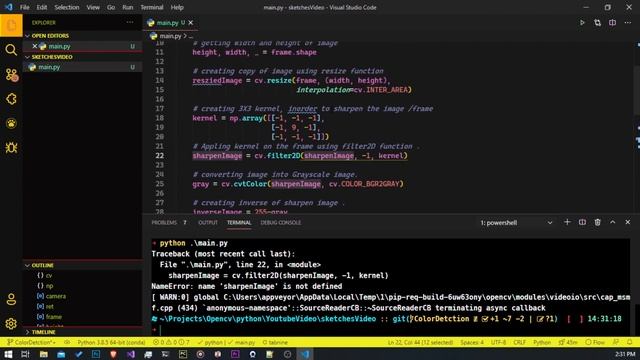
Task: Open the Run menu
Action: pyautogui.click(x=128, y=7)
